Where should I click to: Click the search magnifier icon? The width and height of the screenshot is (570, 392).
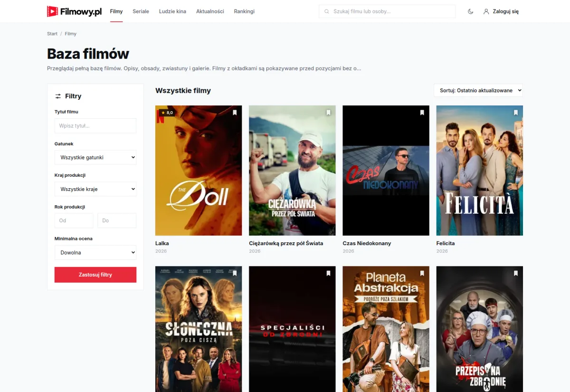(326, 11)
